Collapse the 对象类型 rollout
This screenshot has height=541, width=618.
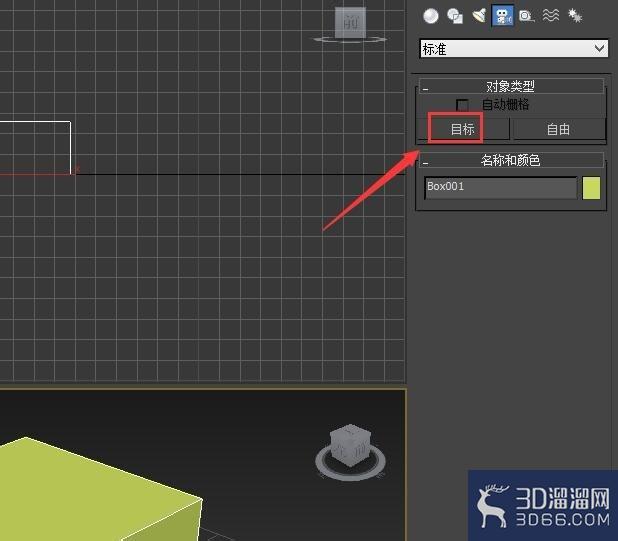click(x=511, y=86)
